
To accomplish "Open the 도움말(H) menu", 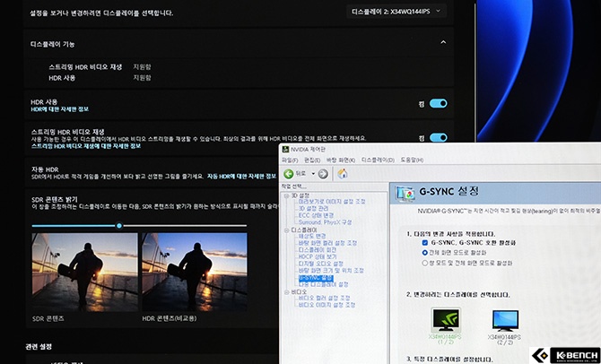I will point(412,160).
